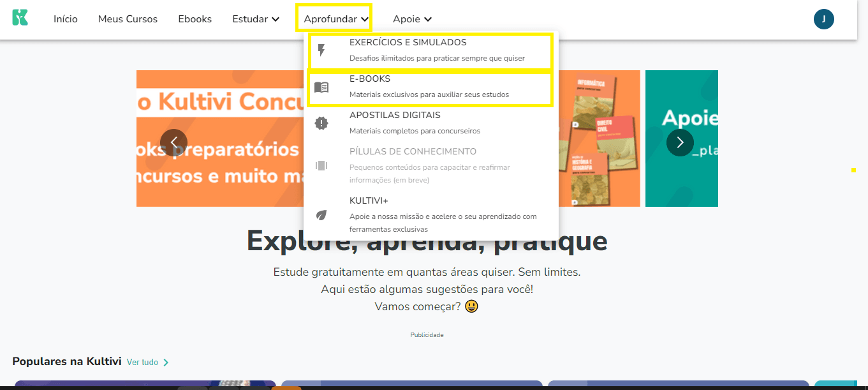868x390 pixels.
Task: Click the Apostilas Digitais badge icon
Action: point(321,123)
